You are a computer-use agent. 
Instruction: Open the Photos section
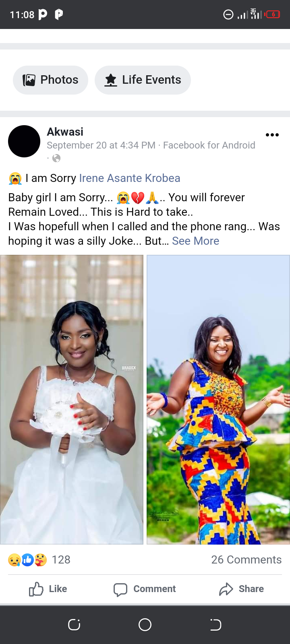click(x=50, y=80)
